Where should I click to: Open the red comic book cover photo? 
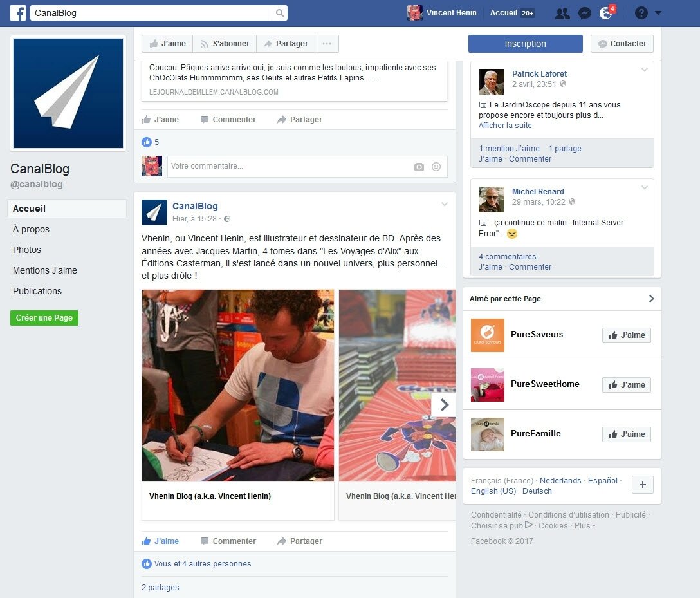398,386
